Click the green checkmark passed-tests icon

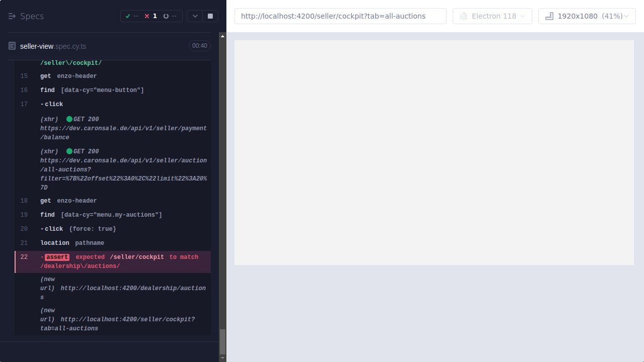coord(128,16)
